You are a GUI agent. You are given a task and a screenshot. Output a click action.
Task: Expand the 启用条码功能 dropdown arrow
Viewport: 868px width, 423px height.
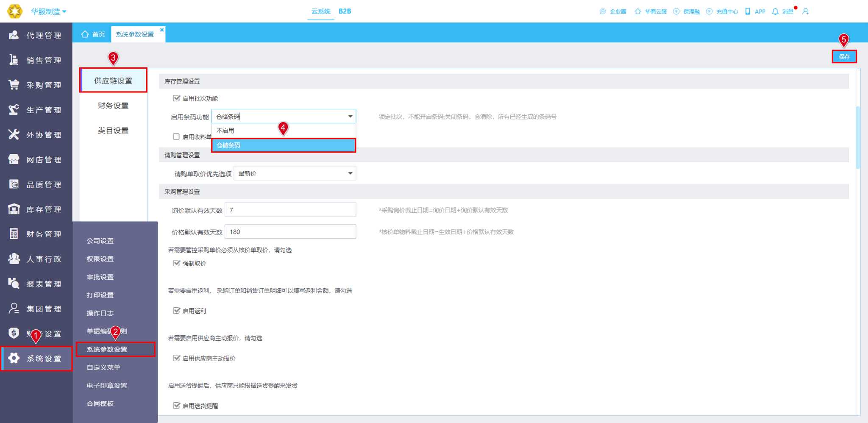350,117
